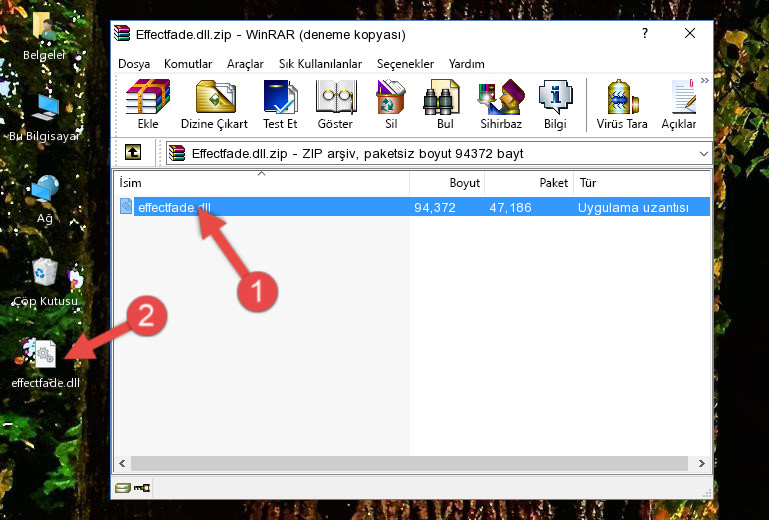Click the horizontal scrollbar left arrow
The image size is (769, 520).
click(x=122, y=463)
